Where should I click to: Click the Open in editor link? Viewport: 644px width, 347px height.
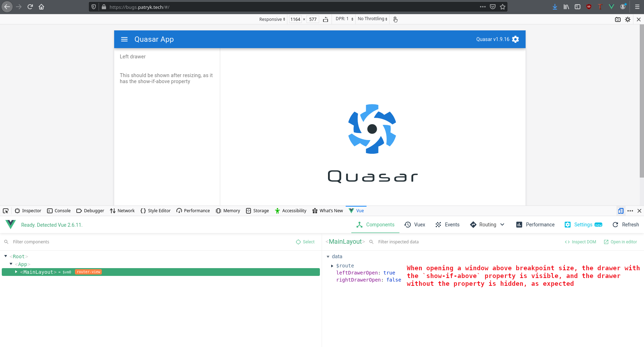[620, 242]
